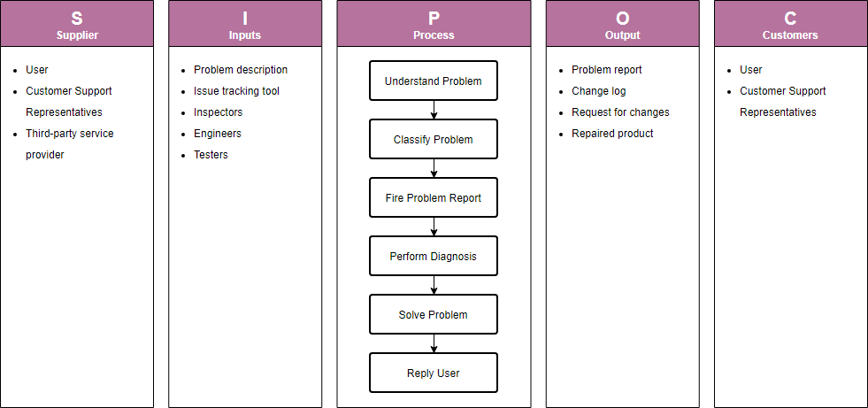Click the Supplier column header
The height and width of the screenshot is (408, 868).
click(77, 24)
